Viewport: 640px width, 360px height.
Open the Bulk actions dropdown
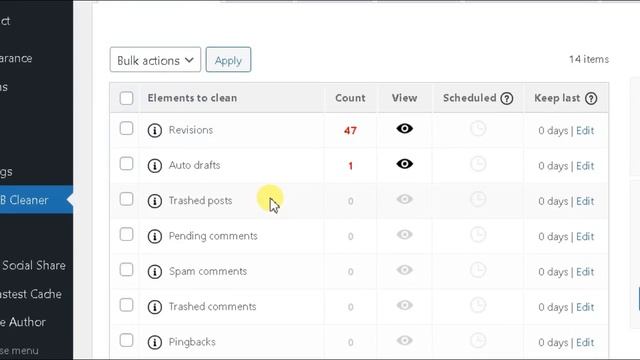click(x=155, y=60)
